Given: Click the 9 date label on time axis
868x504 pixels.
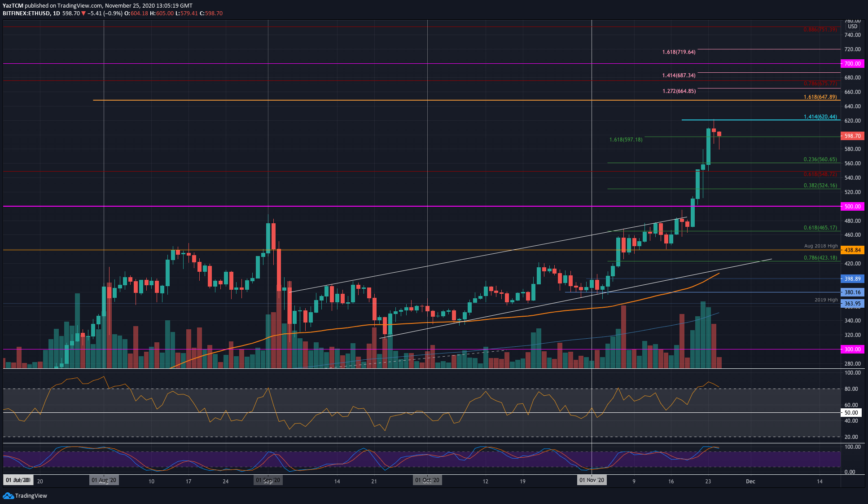Looking at the screenshot, I should coord(634,482).
